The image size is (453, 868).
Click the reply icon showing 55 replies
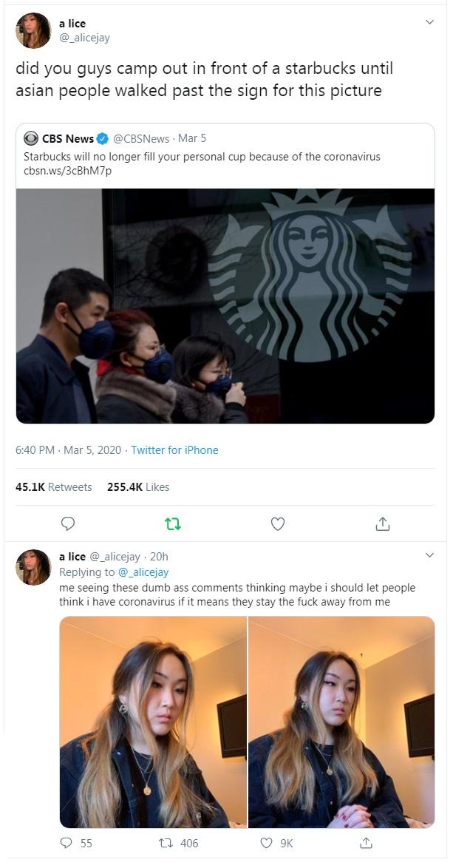click(67, 843)
